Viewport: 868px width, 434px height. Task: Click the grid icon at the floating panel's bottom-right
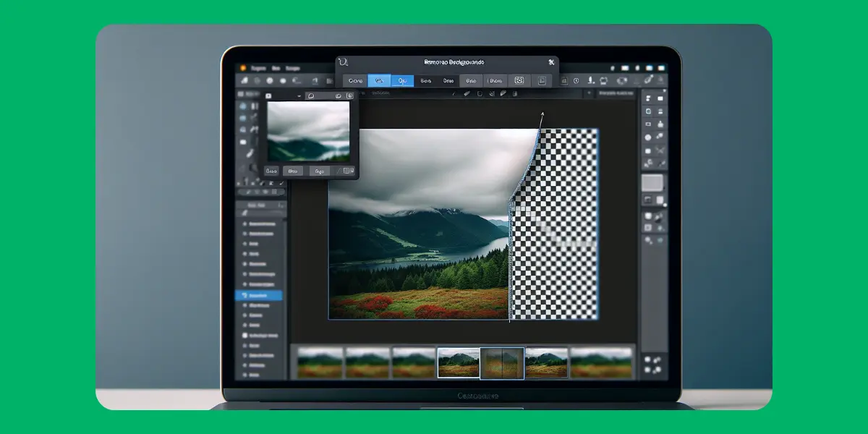(x=349, y=171)
